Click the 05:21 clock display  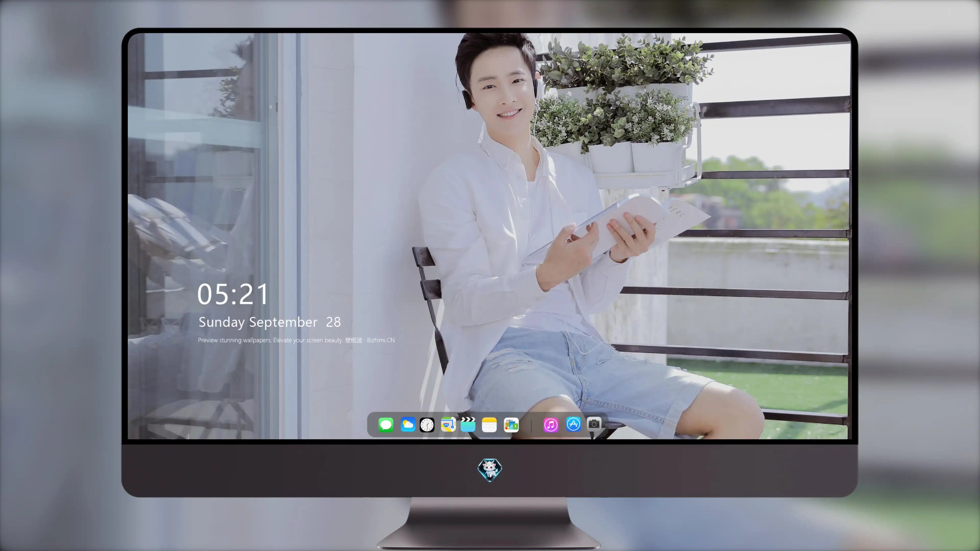pos(232,294)
